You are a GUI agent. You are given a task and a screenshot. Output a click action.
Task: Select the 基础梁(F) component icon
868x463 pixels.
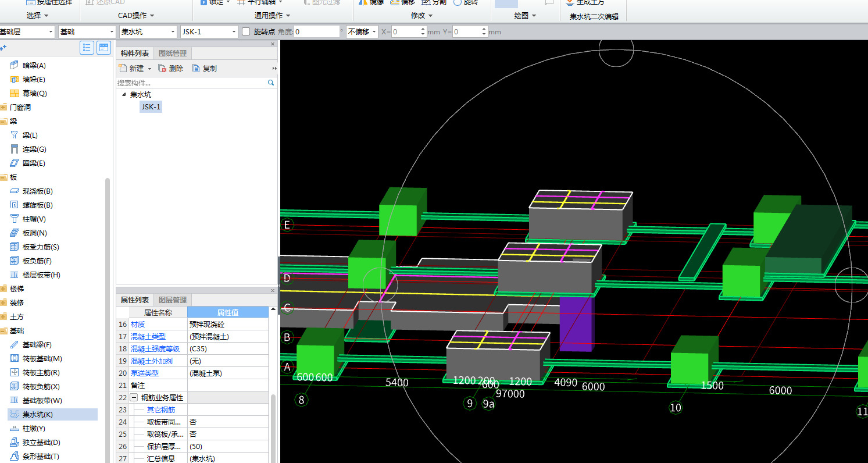(15, 344)
